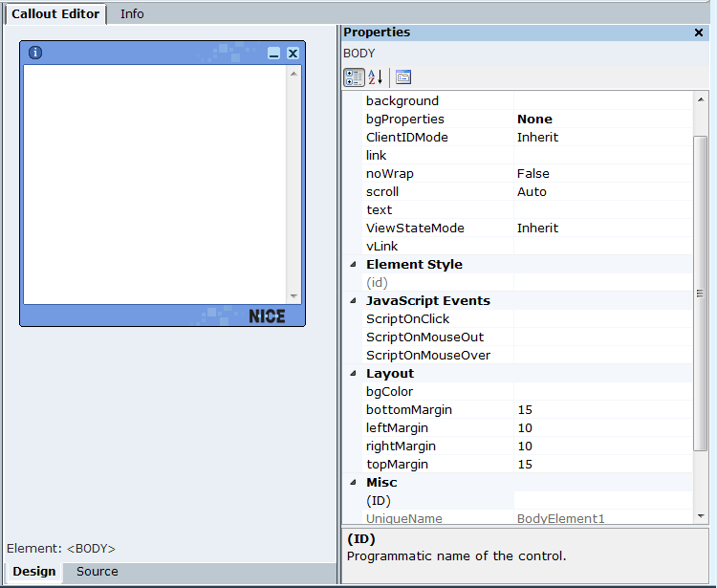This screenshot has height=588, width=717.
Task: Click the bgColor property value field
Action: (x=602, y=392)
